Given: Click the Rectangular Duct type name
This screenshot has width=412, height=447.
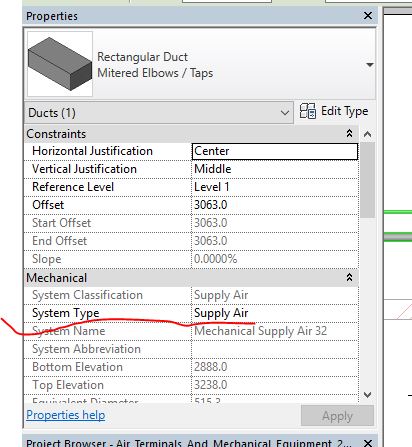Looking at the screenshot, I should click(142, 57).
